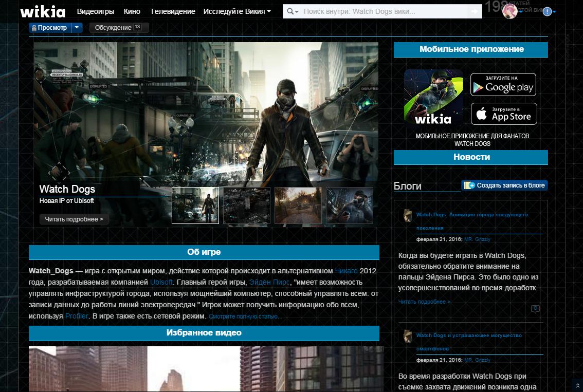
Task: Click the 'Новости' section header
Action: coord(471,157)
